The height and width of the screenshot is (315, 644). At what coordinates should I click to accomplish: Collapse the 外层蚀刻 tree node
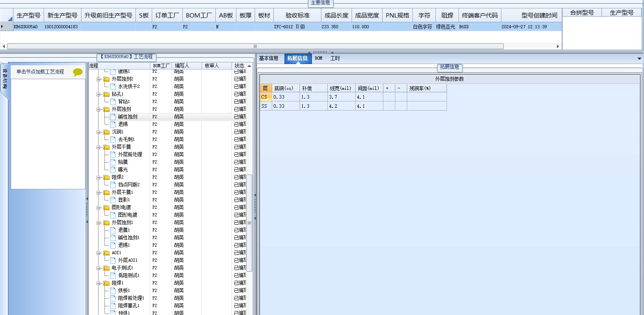coord(99,109)
